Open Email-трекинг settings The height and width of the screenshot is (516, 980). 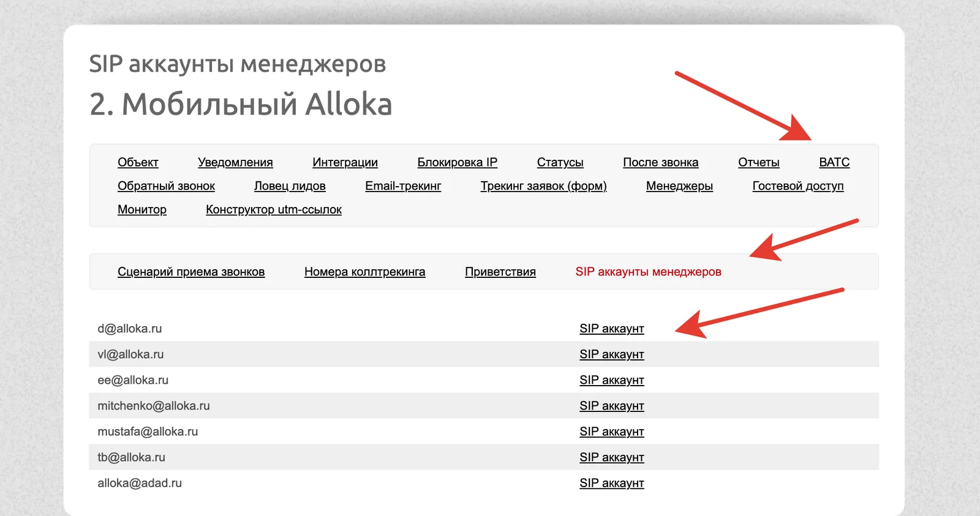point(403,186)
